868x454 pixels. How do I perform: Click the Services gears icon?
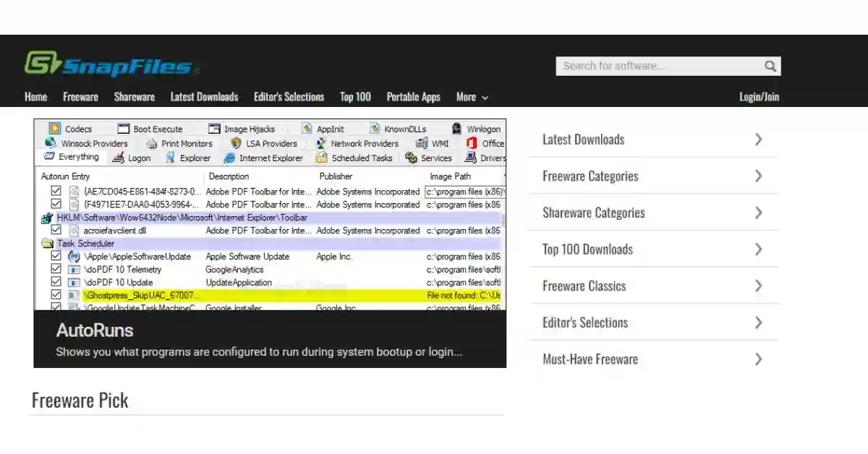tap(411, 158)
